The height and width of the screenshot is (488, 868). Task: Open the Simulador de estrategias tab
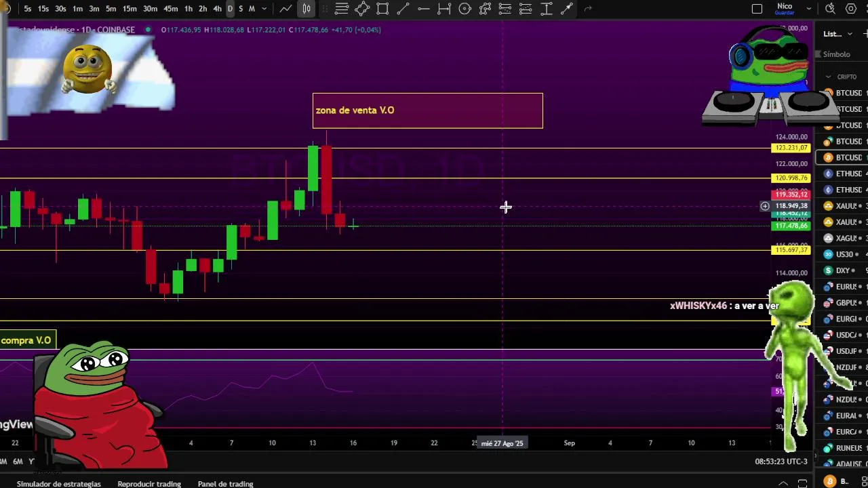[59, 484]
